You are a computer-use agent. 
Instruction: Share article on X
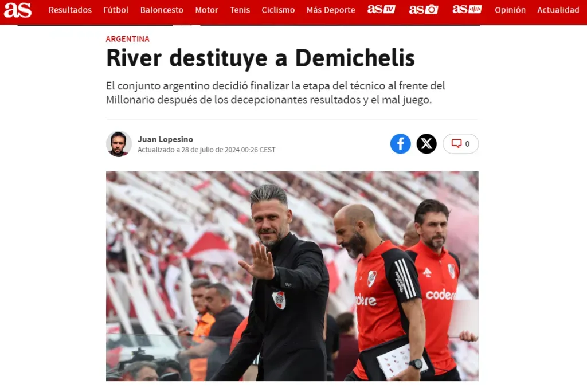pyautogui.click(x=426, y=144)
